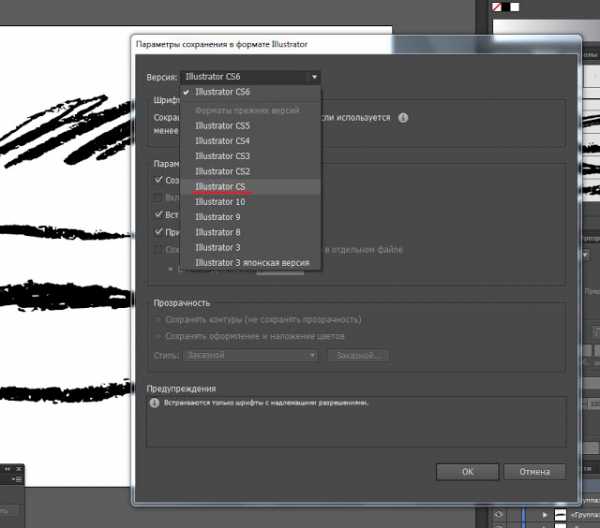Click the warning text in Предупреждения
This screenshot has width=600, height=528.
[266, 403]
